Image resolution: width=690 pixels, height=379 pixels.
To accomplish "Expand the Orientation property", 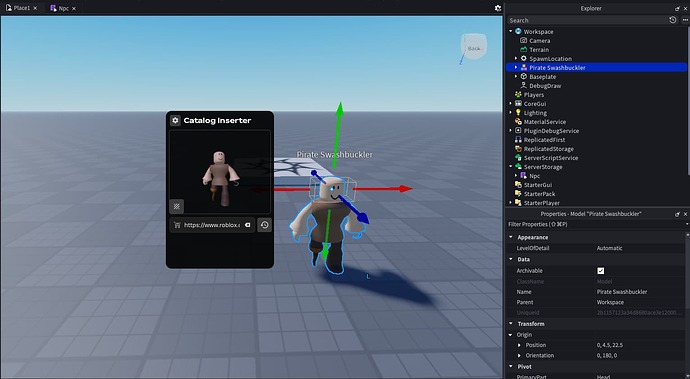I will 519,355.
